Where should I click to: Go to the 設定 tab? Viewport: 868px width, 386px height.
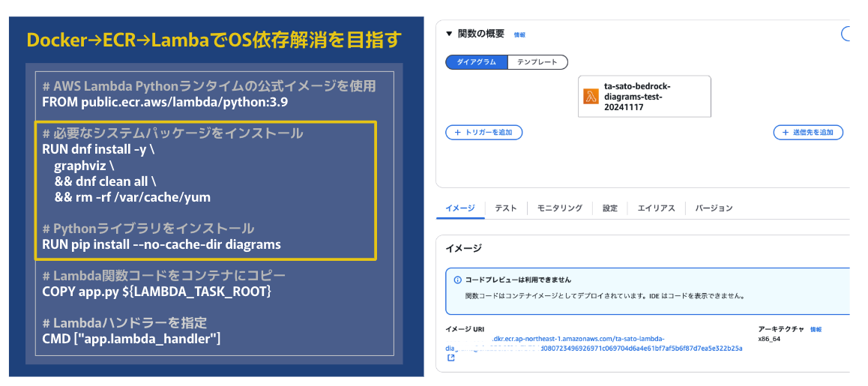610,208
